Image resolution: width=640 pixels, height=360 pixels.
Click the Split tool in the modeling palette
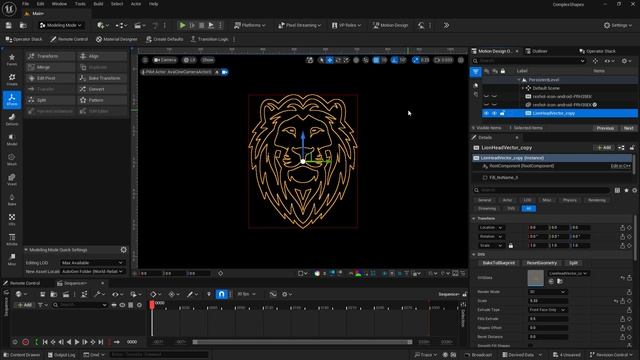click(51, 100)
